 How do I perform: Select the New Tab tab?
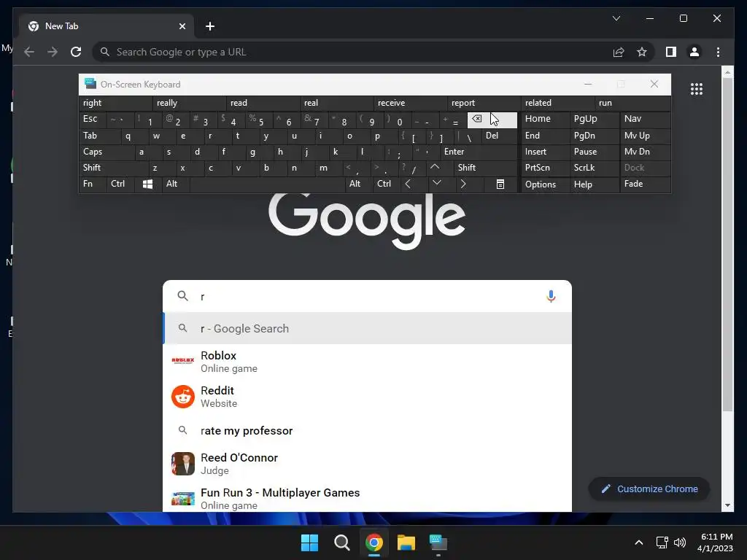[x=107, y=26]
